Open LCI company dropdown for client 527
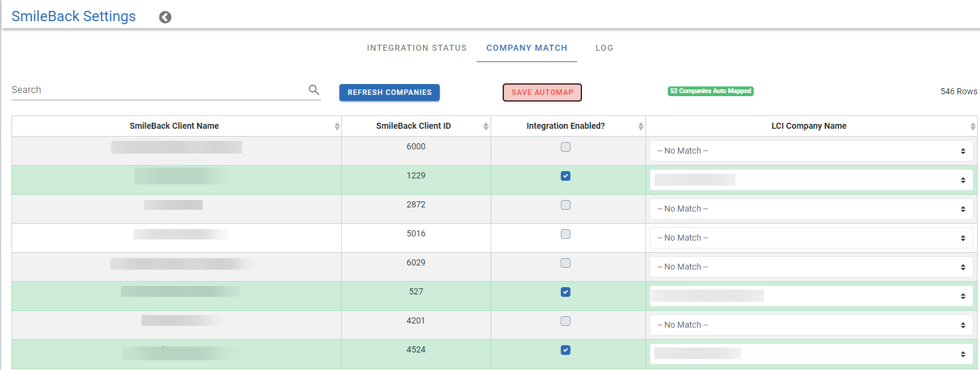This screenshot has width=980, height=370. pos(811,296)
